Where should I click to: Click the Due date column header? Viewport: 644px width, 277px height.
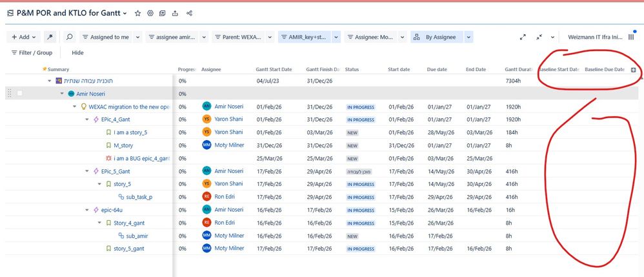[x=437, y=70]
